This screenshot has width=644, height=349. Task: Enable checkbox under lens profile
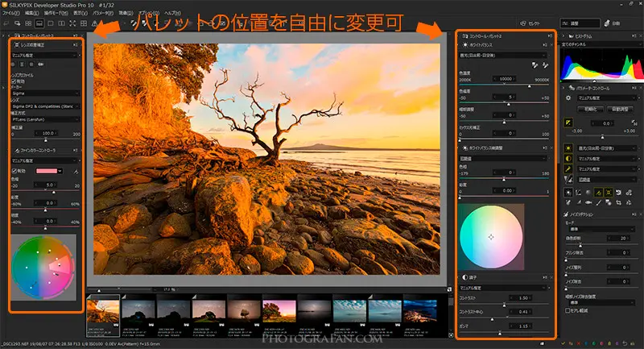click(x=14, y=81)
